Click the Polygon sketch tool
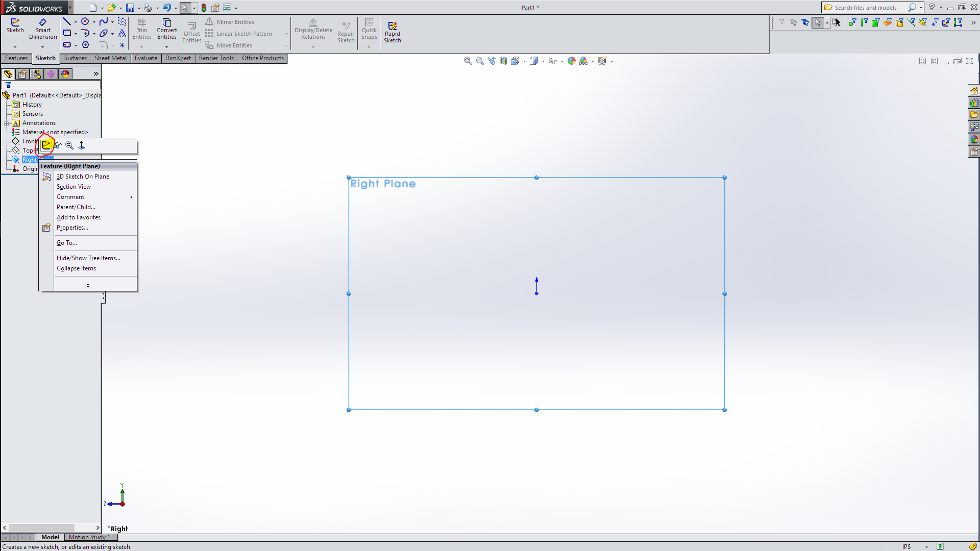The image size is (980, 551). pyautogui.click(x=85, y=45)
